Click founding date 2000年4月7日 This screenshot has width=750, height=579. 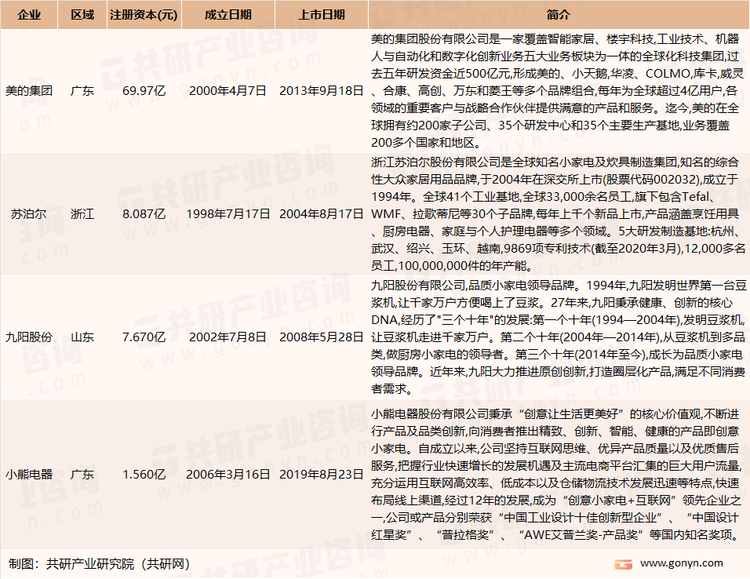click(228, 91)
